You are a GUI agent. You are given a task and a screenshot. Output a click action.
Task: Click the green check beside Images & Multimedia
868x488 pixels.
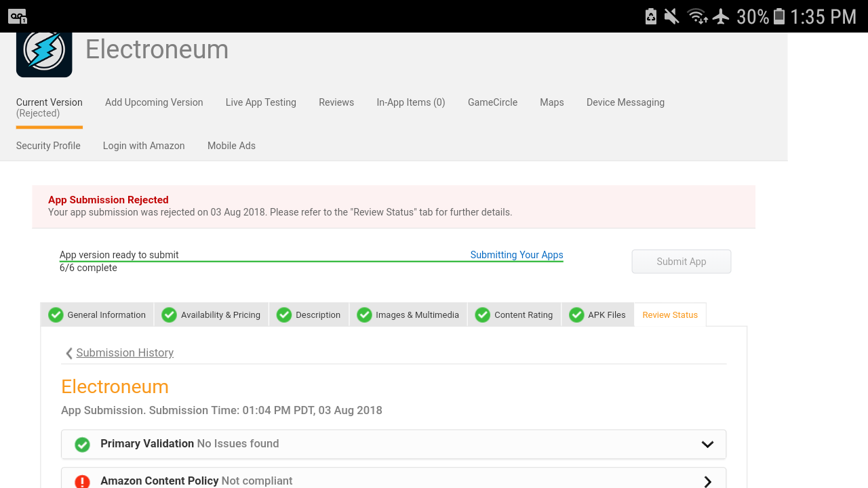(x=364, y=314)
